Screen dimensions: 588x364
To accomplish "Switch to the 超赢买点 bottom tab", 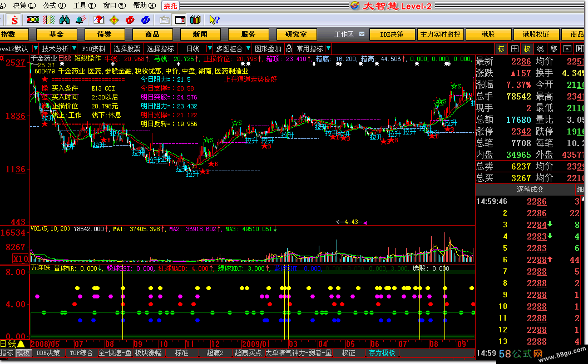I will pyautogui.click(x=248, y=353).
